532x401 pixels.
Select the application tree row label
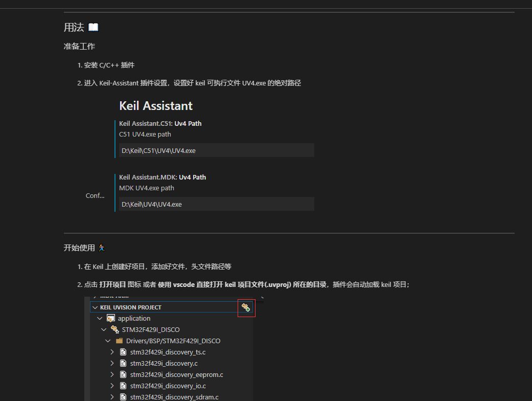point(134,319)
